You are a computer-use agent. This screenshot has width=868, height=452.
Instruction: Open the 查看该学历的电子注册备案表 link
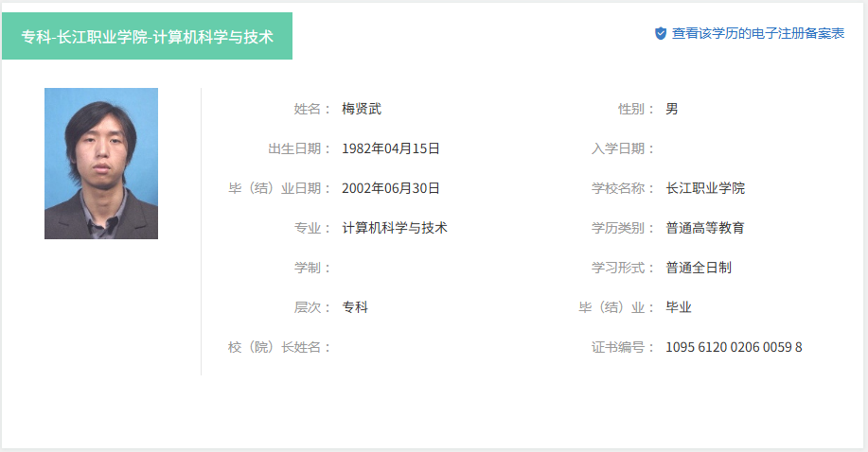tap(757, 33)
